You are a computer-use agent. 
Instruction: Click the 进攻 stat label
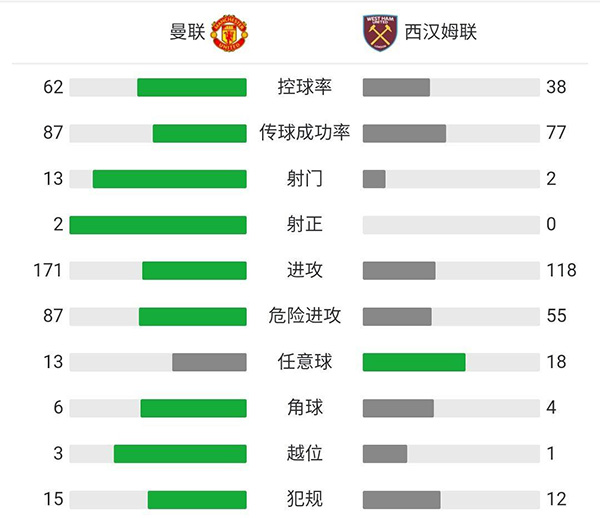304,270
